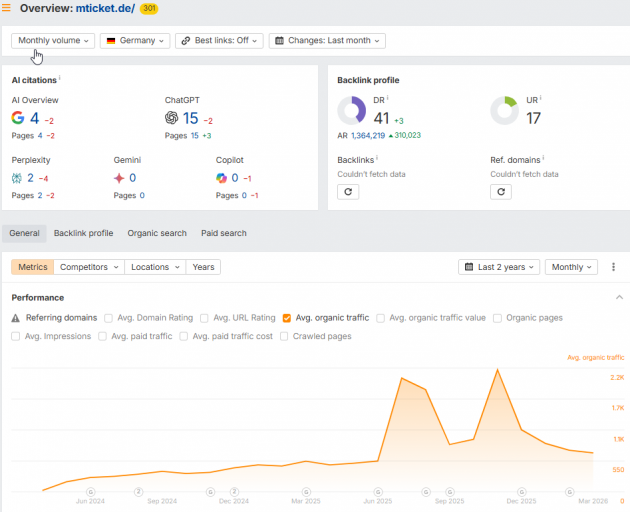Viewport: 630px width, 512px height.
Task: Switch to the Paid search tab
Action: pyautogui.click(x=224, y=233)
